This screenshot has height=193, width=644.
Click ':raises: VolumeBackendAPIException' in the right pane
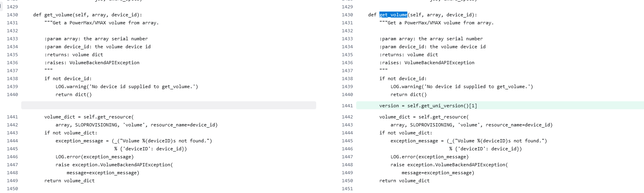coord(427,63)
